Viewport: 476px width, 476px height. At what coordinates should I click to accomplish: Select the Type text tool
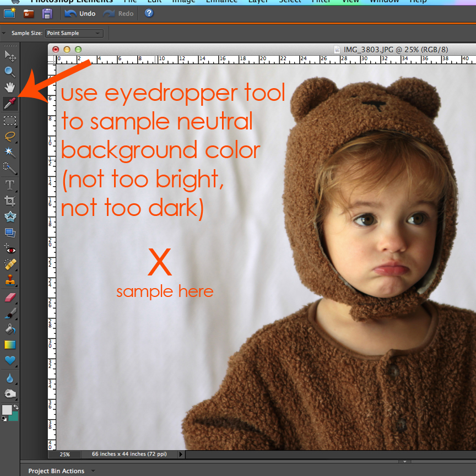coord(10,185)
